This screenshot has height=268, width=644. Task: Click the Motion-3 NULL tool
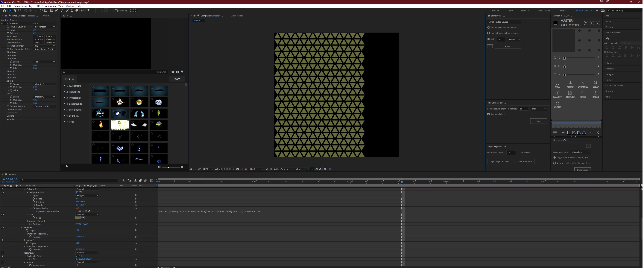point(557,84)
